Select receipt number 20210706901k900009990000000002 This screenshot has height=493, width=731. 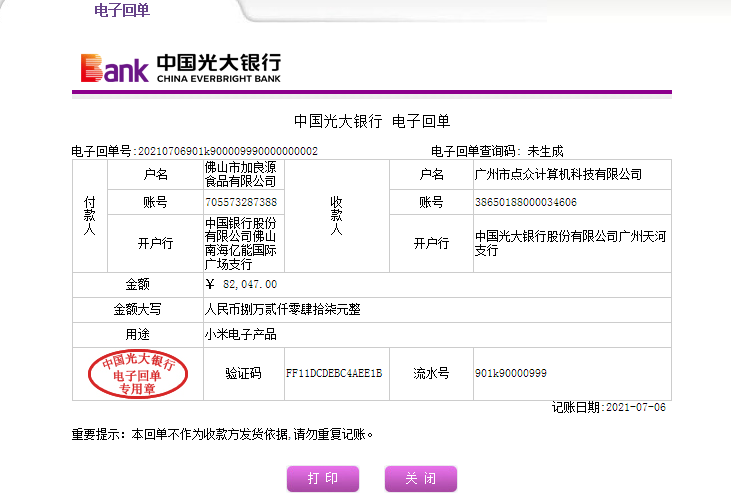(x=228, y=151)
